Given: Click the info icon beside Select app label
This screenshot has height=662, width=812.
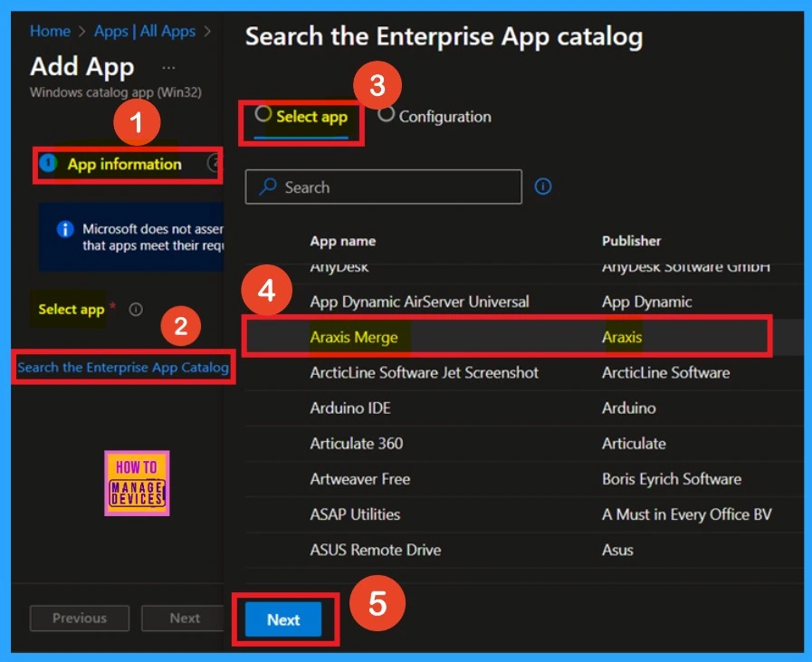Looking at the screenshot, I should pos(136,309).
